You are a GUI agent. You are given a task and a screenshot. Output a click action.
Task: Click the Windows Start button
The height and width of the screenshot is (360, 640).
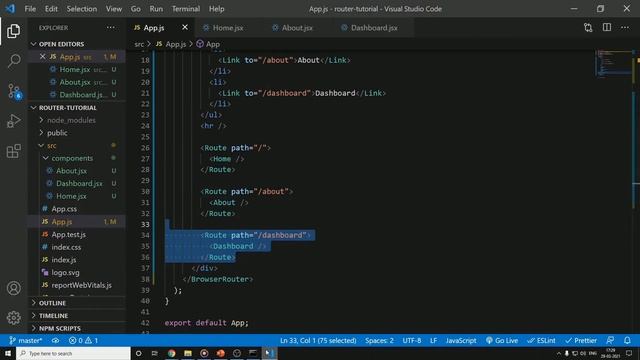[8, 353]
